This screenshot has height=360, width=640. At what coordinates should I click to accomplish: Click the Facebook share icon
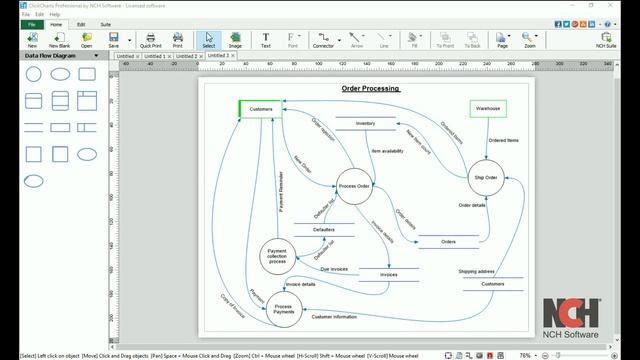[x=558, y=24]
